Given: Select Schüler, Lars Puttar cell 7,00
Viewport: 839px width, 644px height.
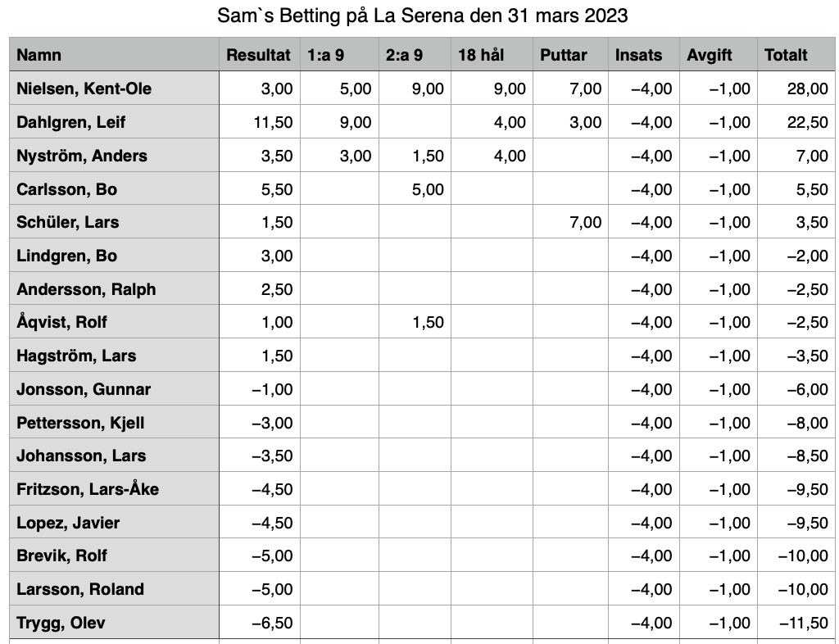Looking at the screenshot, I should (x=570, y=222).
